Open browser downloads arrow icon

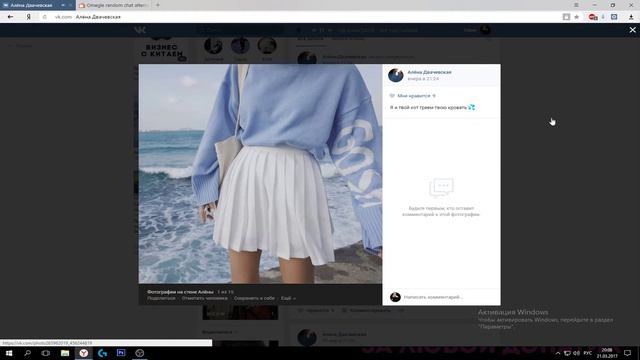coord(631,17)
